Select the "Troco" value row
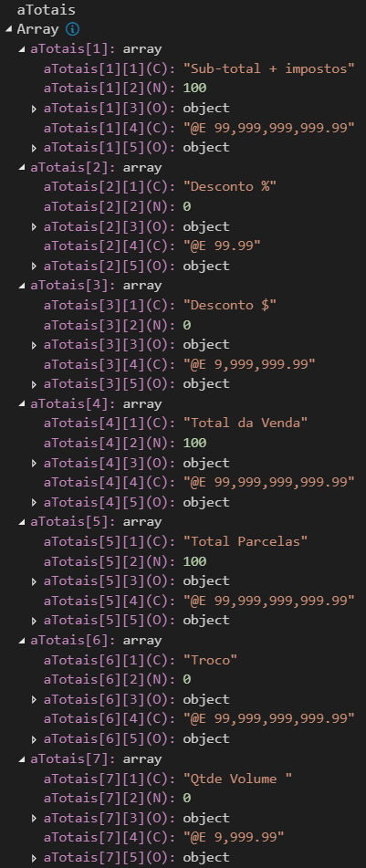 [141, 660]
